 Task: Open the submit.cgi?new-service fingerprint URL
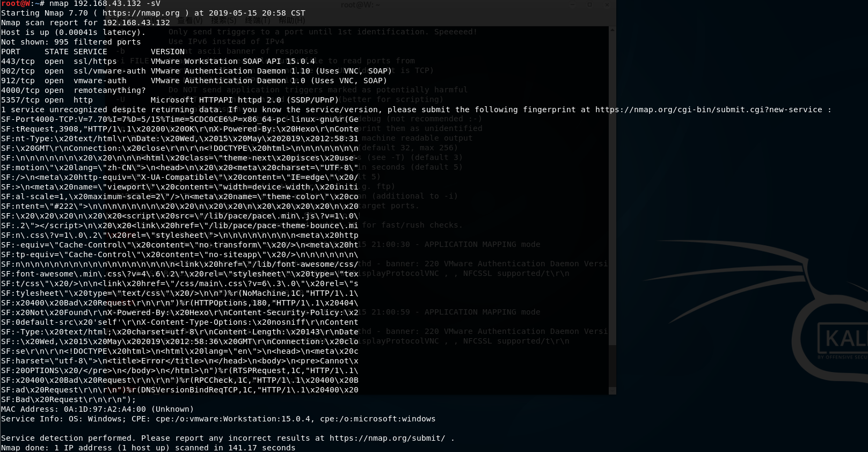709,110
